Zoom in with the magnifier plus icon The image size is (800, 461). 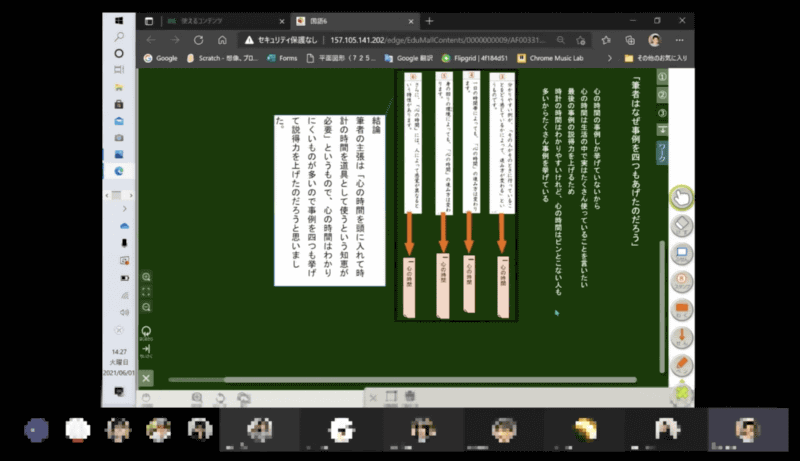(x=146, y=277)
